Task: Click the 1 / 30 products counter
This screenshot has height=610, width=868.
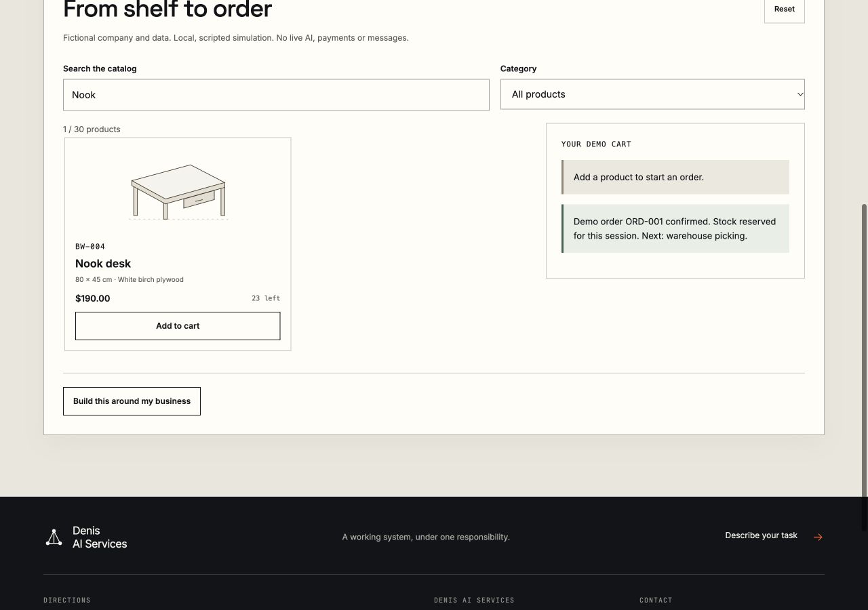Action: tap(92, 129)
